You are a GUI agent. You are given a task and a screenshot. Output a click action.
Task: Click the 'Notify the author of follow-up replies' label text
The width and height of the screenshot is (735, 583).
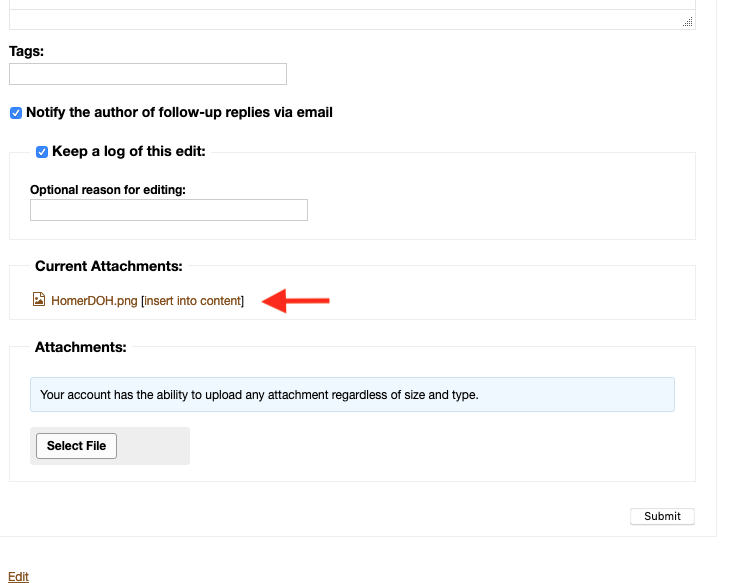(179, 112)
